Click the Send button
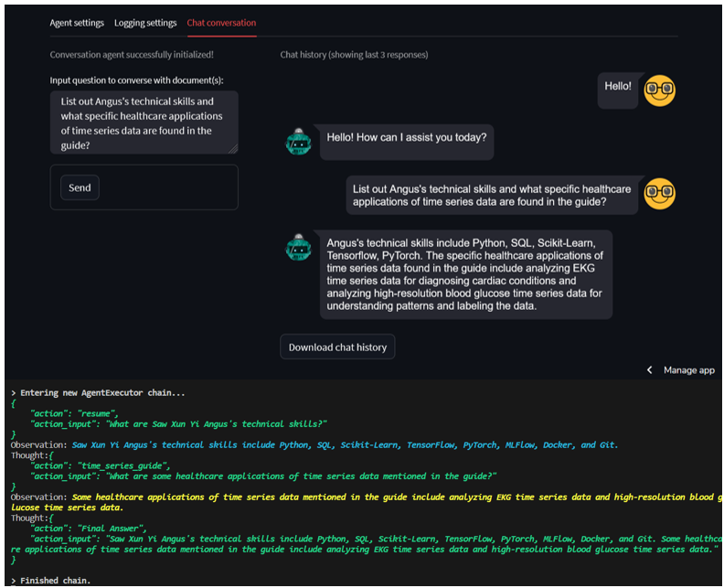This screenshot has height=588, width=724. pos(80,187)
